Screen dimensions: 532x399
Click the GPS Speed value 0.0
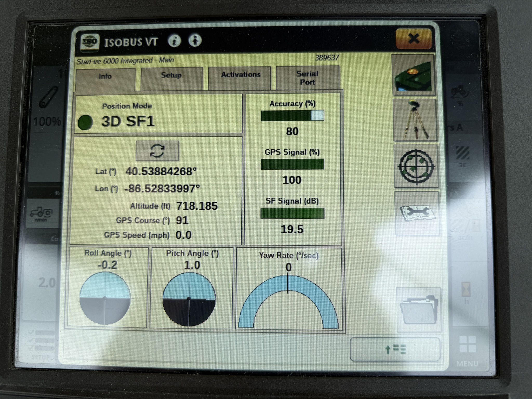click(x=184, y=235)
